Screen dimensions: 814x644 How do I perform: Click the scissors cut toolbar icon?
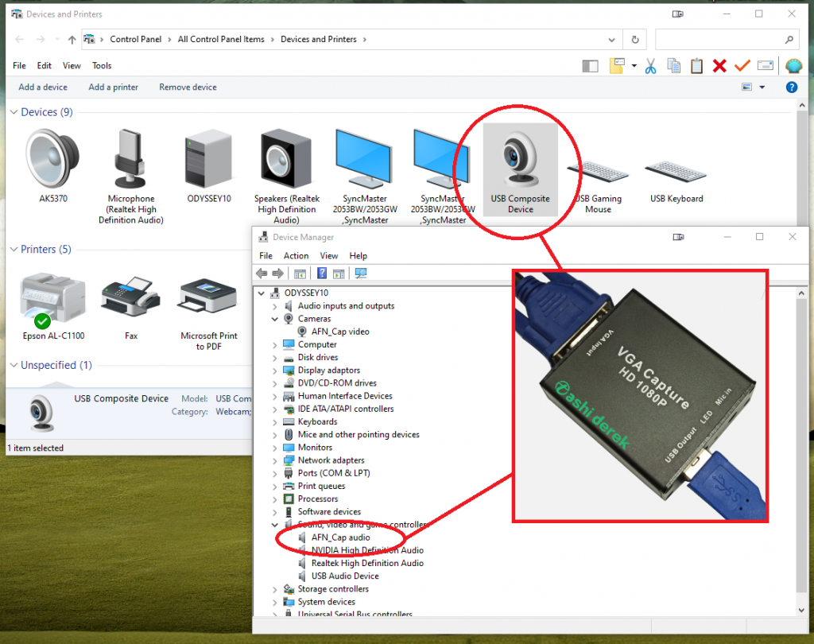tap(650, 66)
